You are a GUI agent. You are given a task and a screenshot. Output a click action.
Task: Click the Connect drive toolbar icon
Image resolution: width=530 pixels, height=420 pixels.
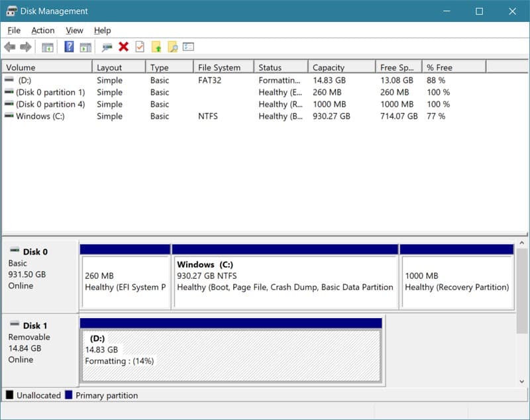point(107,47)
